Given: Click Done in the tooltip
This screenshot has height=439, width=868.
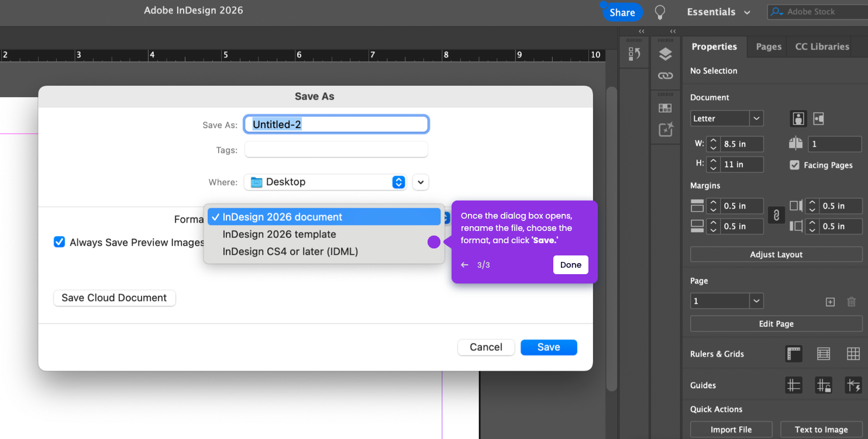Looking at the screenshot, I should point(571,265).
